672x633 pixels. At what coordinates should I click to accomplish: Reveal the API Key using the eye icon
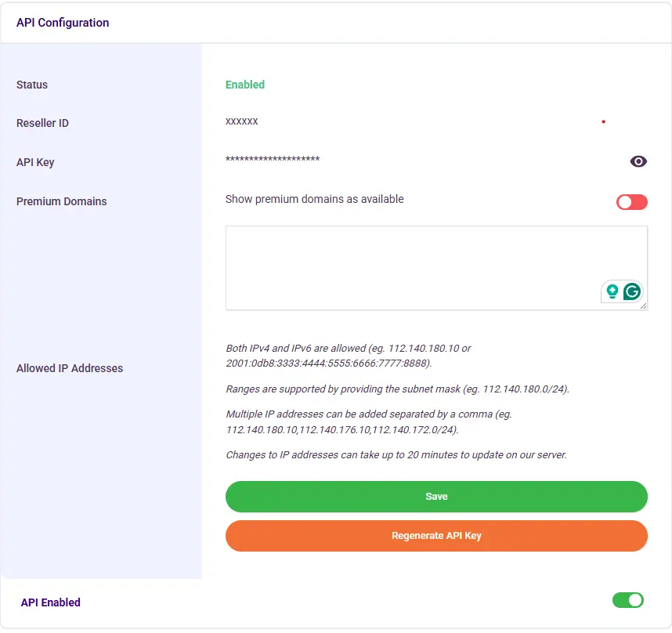coord(638,161)
